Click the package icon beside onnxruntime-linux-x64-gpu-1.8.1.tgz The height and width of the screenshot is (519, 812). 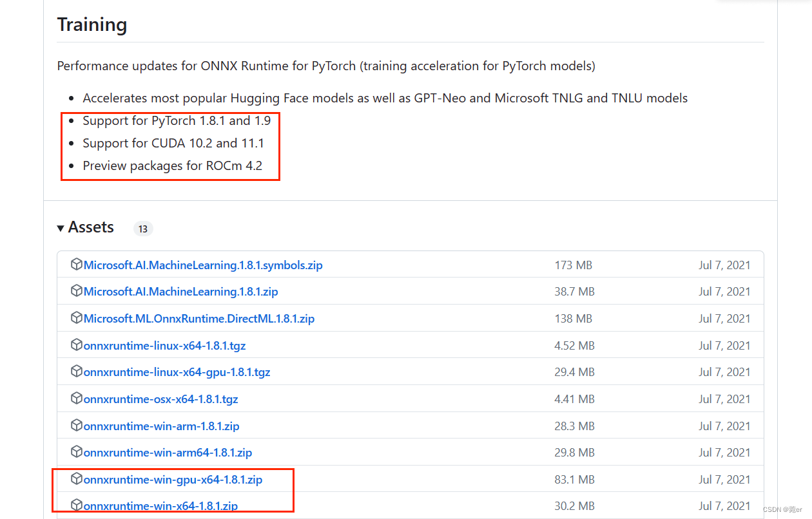77,372
